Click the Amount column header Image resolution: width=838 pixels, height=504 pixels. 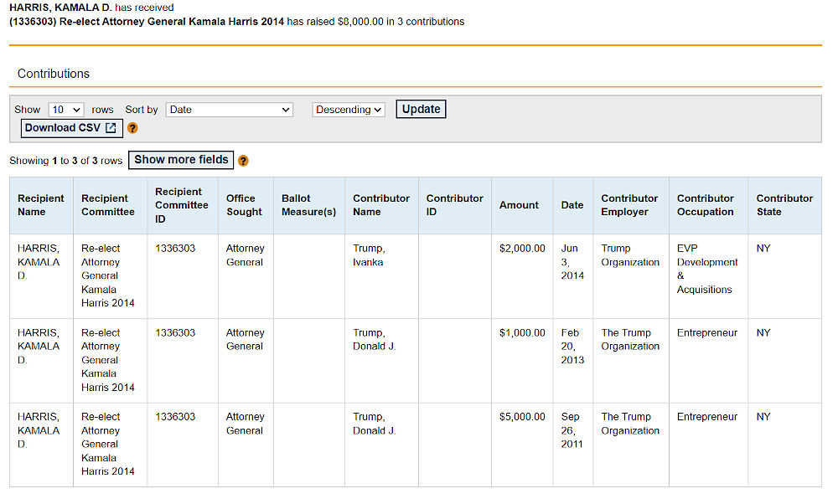pos(519,205)
